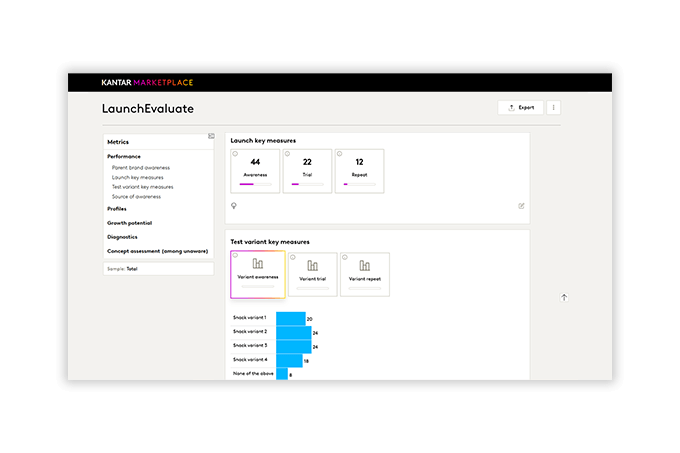
Task: Click the bar chart icon on Variant repeat card
Action: pos(364,265)
